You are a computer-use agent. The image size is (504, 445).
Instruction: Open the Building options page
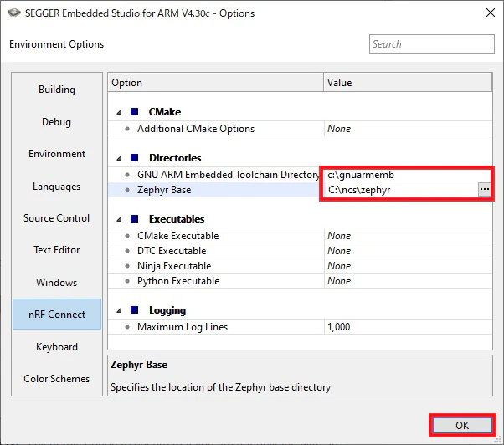pyautogui.click(x=57, y=90)
